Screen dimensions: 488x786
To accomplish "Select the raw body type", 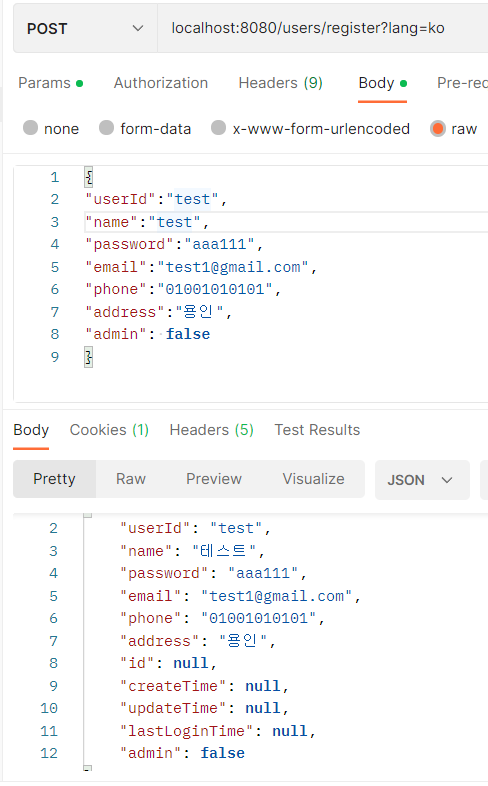I will coord(453,128).
